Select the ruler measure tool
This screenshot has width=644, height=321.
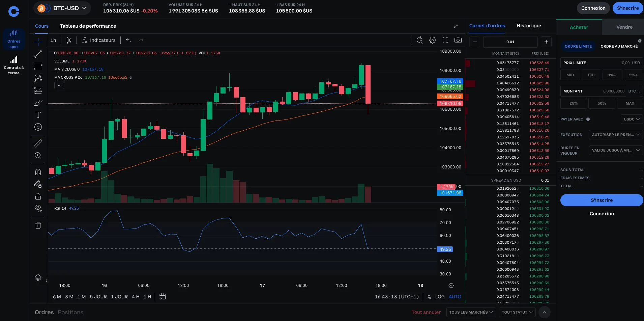point(38,143)
